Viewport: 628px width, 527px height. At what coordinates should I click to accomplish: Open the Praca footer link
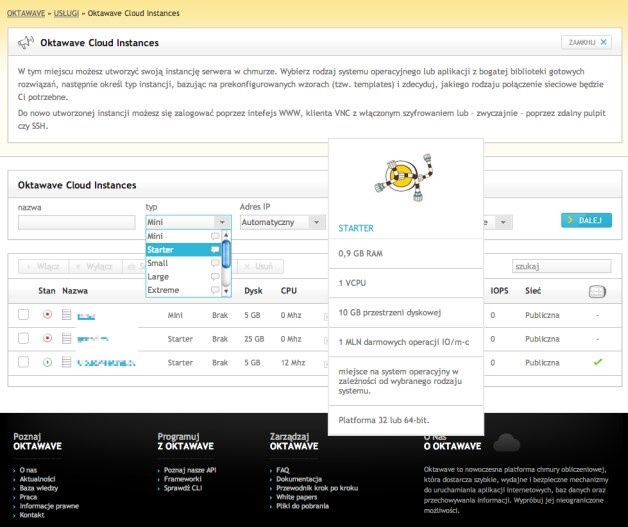(x=28, y=497)
